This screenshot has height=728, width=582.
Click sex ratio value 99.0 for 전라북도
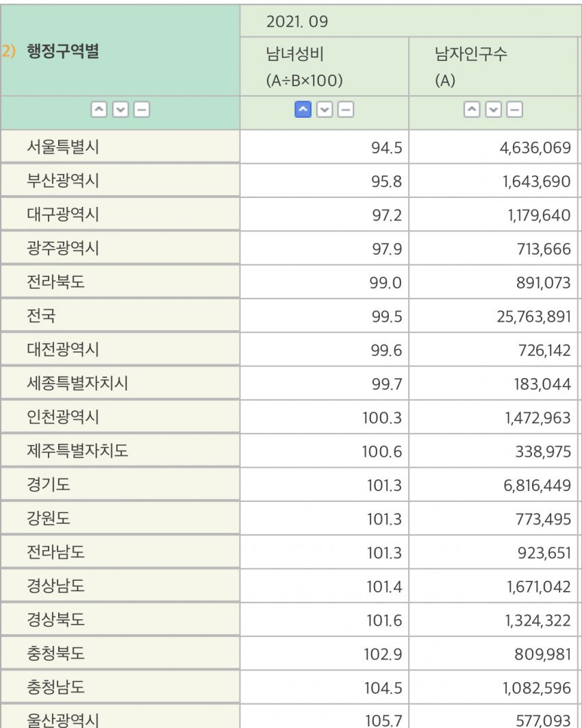click(x=385, y=283)
